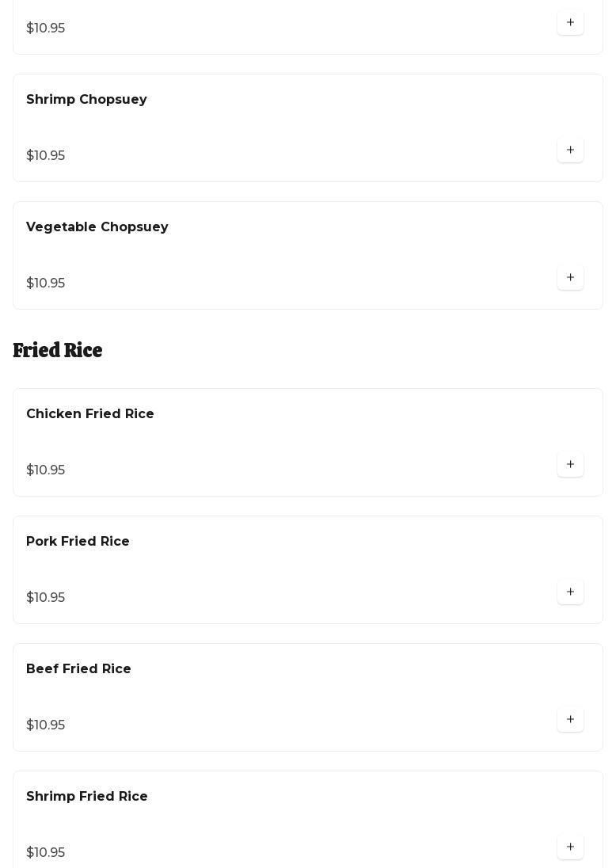Click the Chicken Fried Rice price
Image resolution: width=616 pixels, height=868 pixels.
46,470
